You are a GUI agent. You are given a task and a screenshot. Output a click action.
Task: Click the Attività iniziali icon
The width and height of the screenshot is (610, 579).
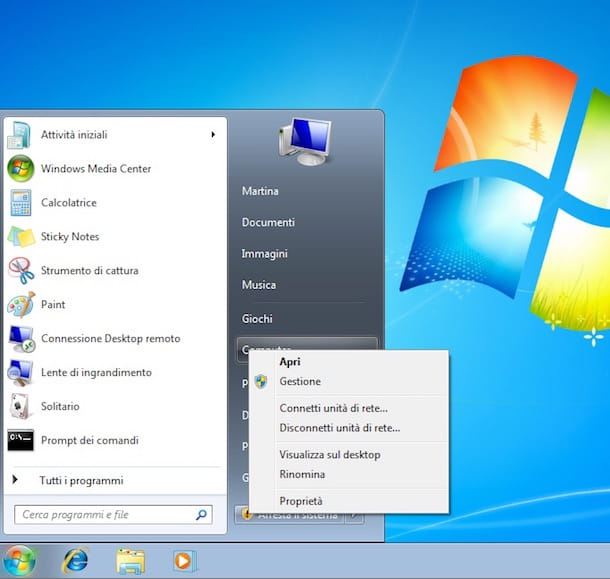tap(19, 135)
